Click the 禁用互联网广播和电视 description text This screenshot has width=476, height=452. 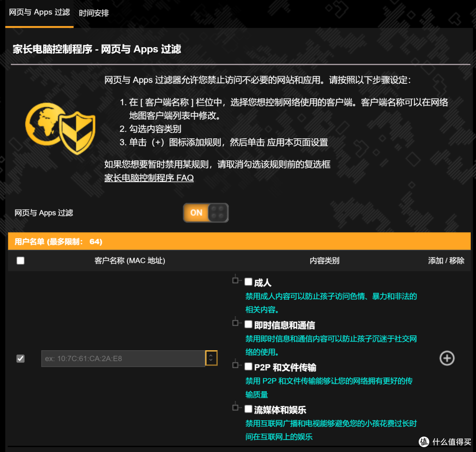(x=331, y=430)
